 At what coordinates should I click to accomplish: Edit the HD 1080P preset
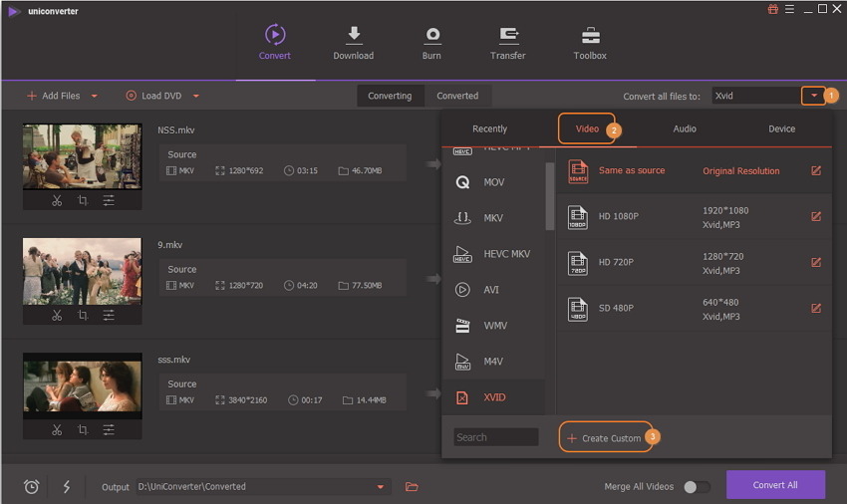point(816,216)
